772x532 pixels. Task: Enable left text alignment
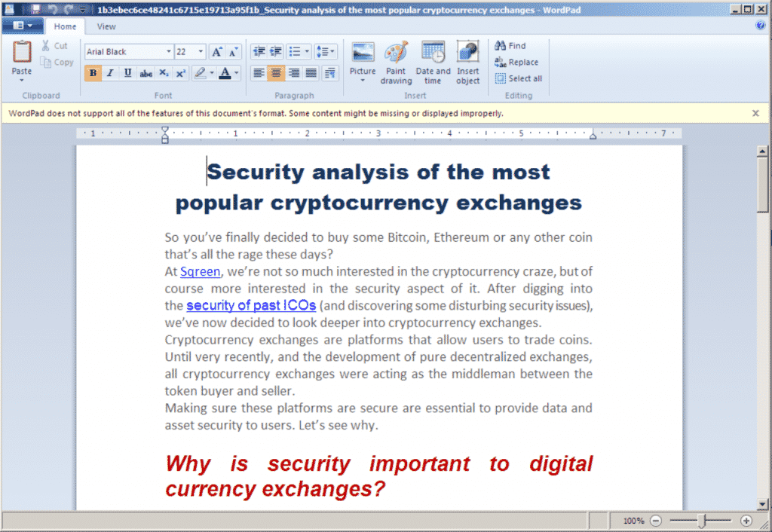pos(259,73)
